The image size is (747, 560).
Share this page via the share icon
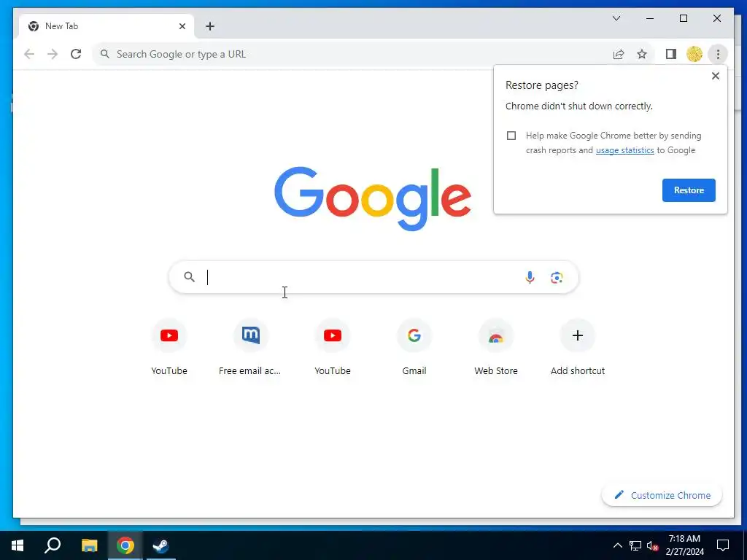point(619,54)
